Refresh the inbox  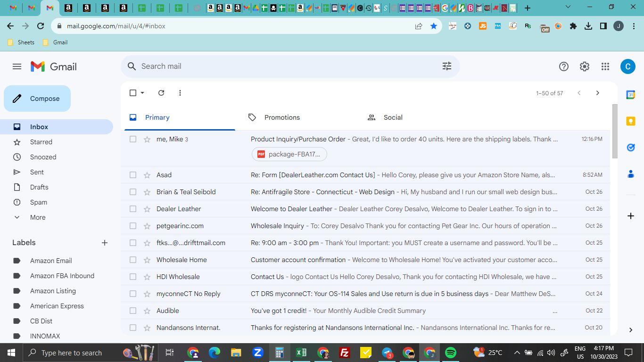coord(161,93)
